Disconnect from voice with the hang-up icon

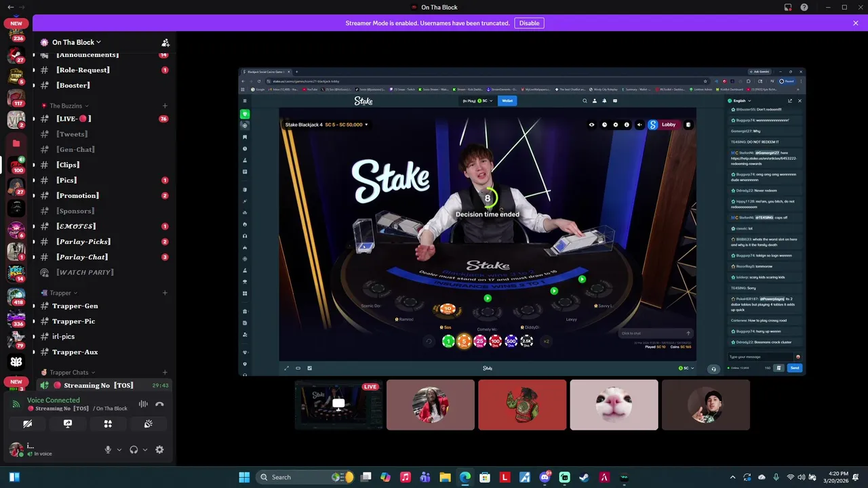(159, 404)
